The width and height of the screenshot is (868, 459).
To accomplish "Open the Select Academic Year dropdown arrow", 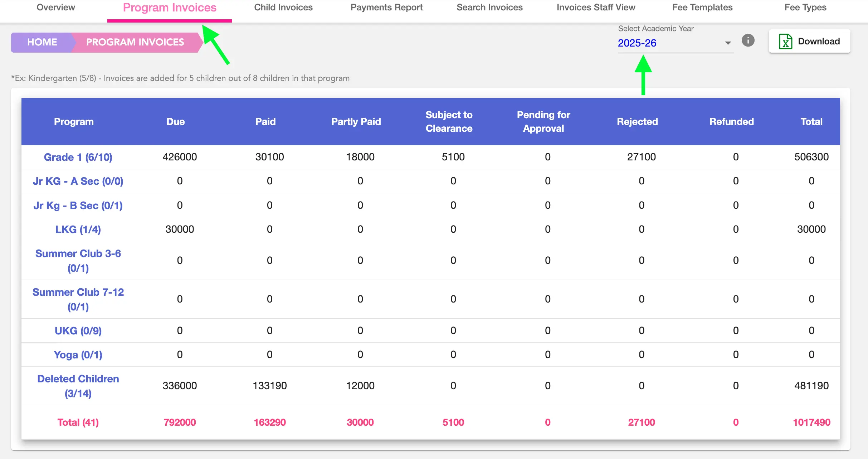I will (728, 43).
